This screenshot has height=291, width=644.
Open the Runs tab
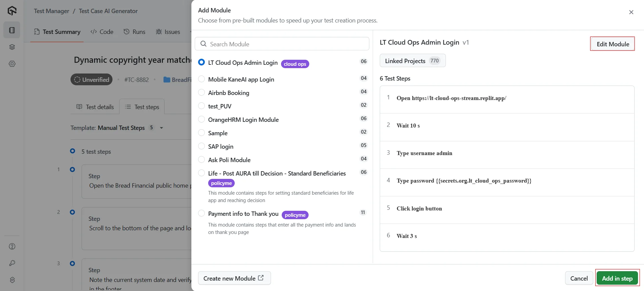click(x=134, y=32)
